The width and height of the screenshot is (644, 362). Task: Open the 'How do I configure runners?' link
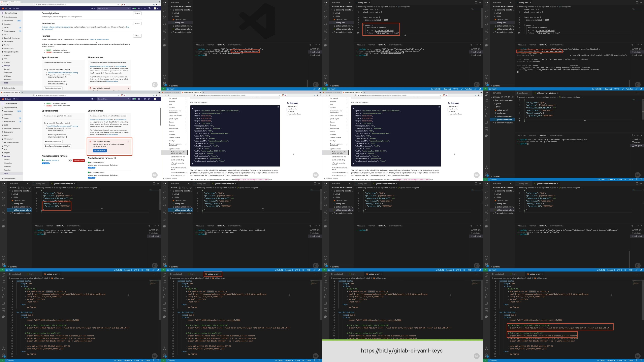(x=99, y=39)
